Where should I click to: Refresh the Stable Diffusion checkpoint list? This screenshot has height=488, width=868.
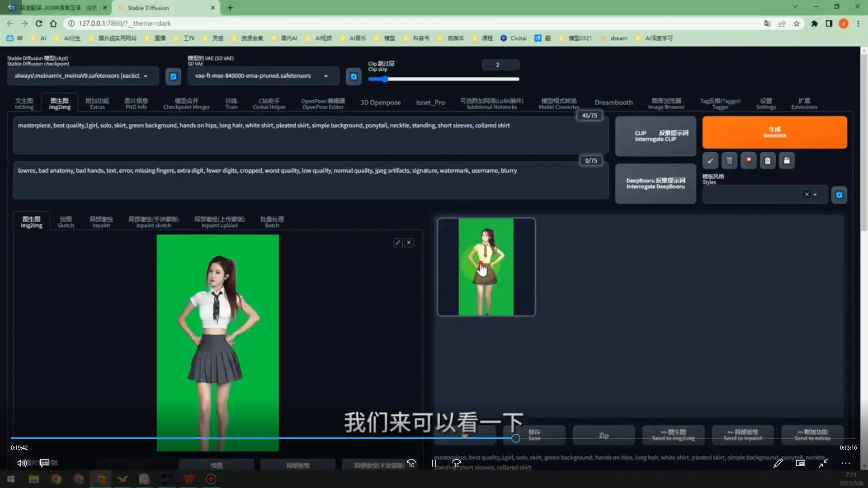click(173, 76)
